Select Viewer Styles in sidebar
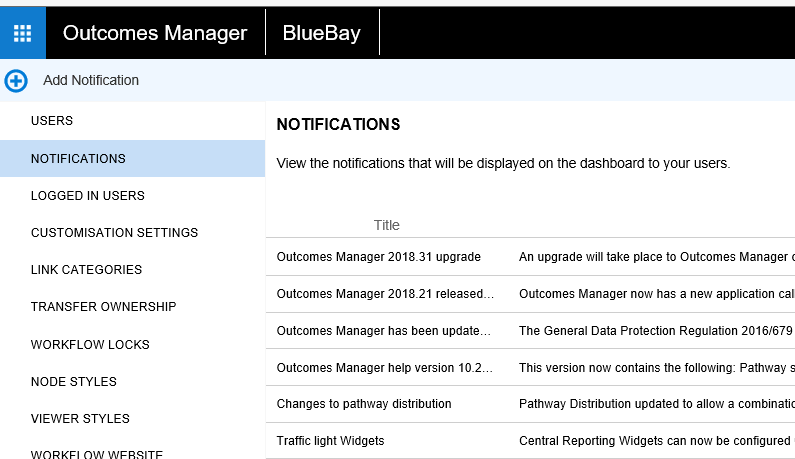The height and width of the screenshot is (459, 795). click(80, 419)
